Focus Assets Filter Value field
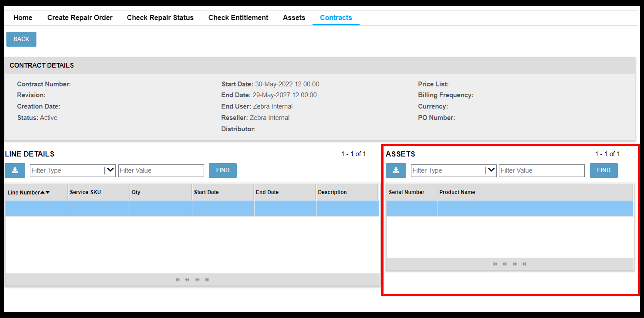This screenshot has height=318, width=644. click(542, 170)
